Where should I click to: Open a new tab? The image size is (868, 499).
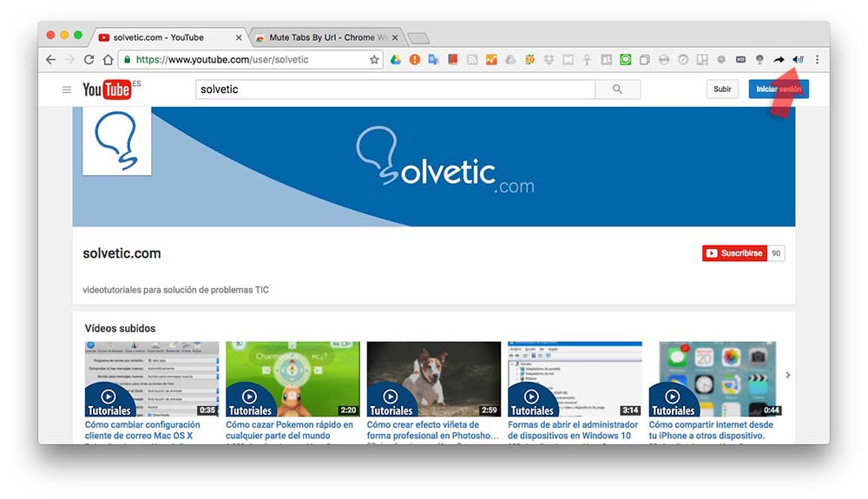[418, 38]
